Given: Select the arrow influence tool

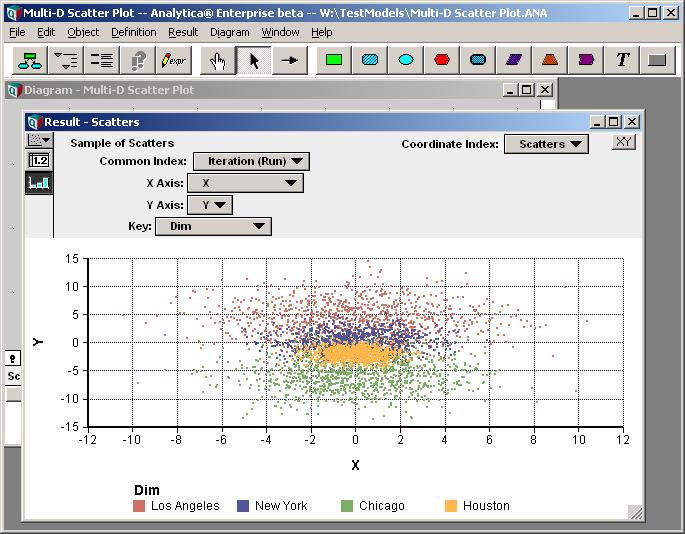Looking at the screenshot, I should 289,60.
